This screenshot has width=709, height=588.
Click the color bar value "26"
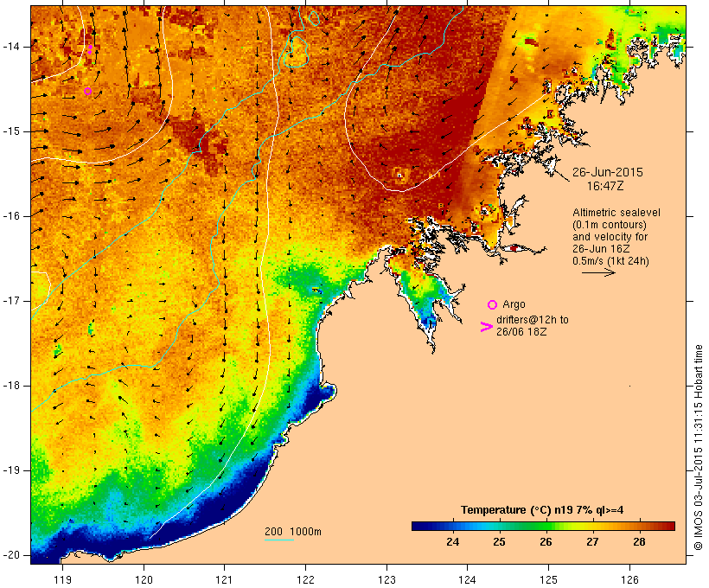coord(546,541)
